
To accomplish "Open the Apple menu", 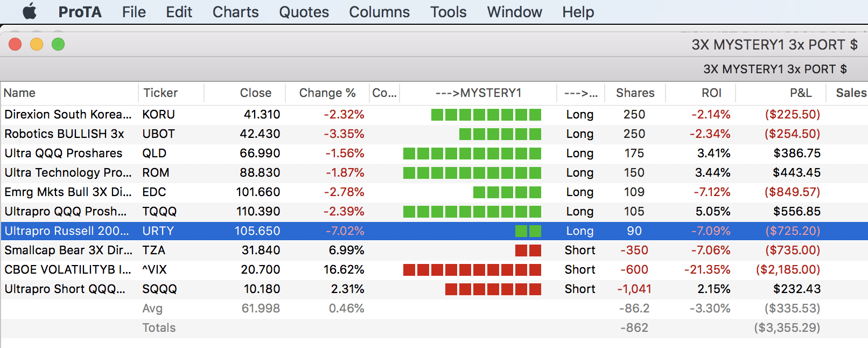I will 30,11.
